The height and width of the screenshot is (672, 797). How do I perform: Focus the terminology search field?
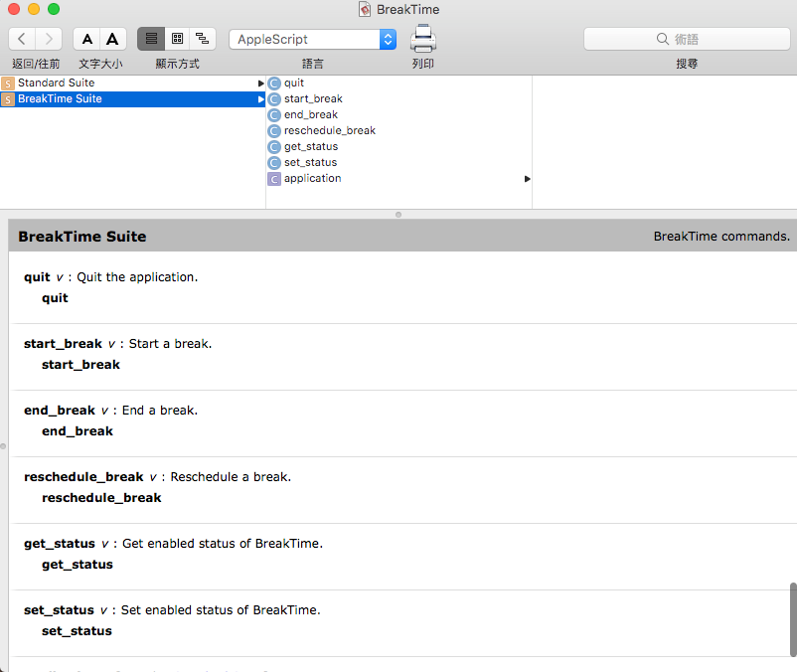click(x=687, y=39)
